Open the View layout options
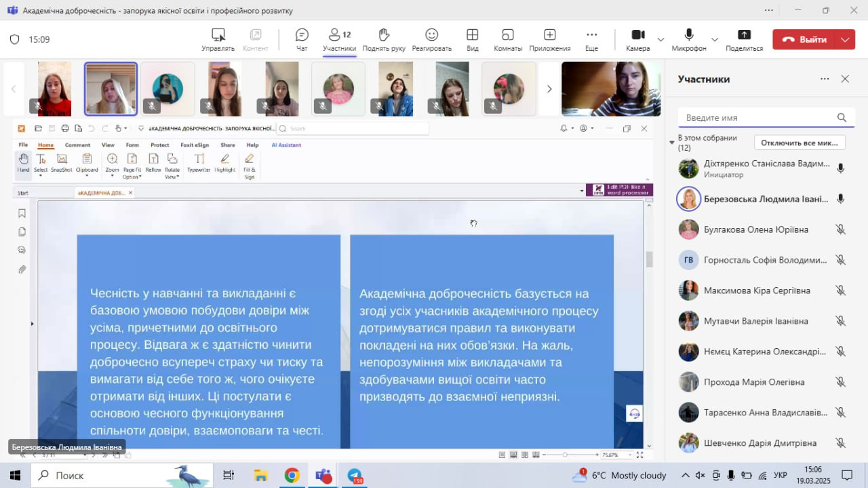The width and height of the screenshot is (868, 488). 472,39
